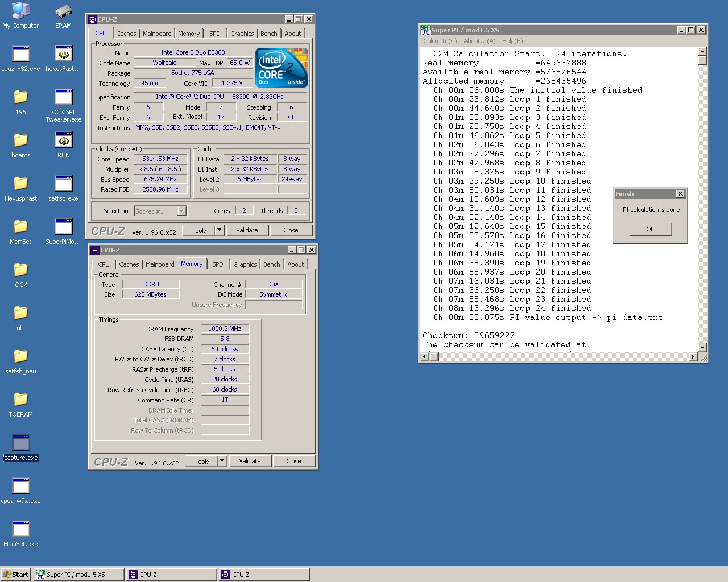Switch to Mainboard tab in upper CPU-Z
Viewport: 728px width, 582px height.
pyautogui.click(x=157, y=34)
